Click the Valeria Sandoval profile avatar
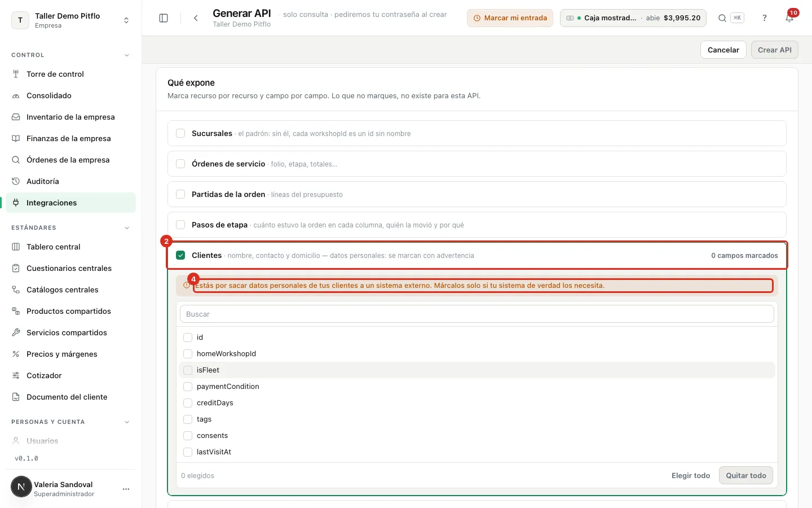Viewport: 812px width, 508px height. 21,487
